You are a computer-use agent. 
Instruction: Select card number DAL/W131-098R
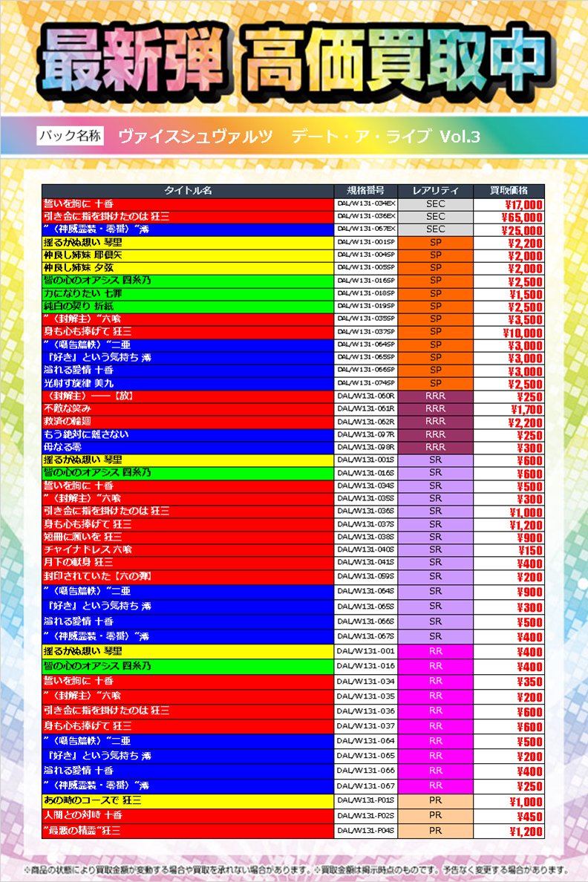[366, 447]
